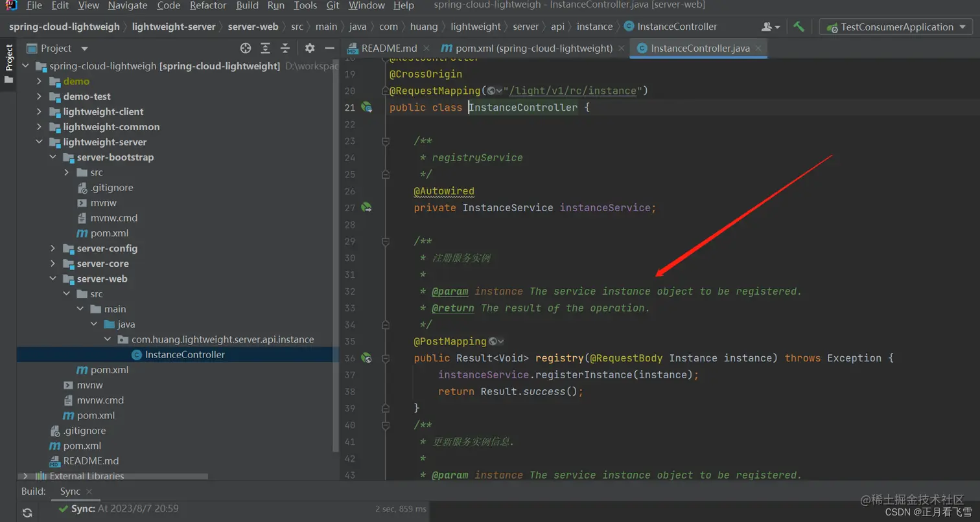980x522 pixels.
Task: Click the Build hammer icon
Action: (799, 27)
